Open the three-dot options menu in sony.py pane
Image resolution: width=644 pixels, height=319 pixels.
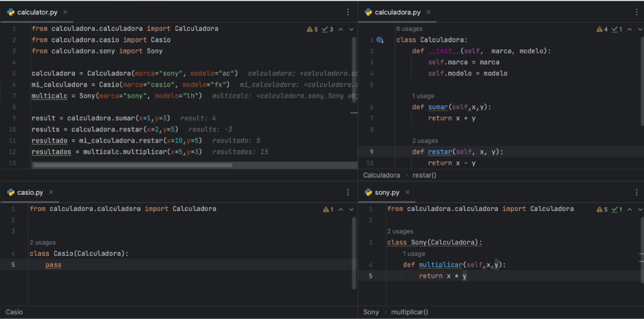pyautogui.click(x=637, y=192)
